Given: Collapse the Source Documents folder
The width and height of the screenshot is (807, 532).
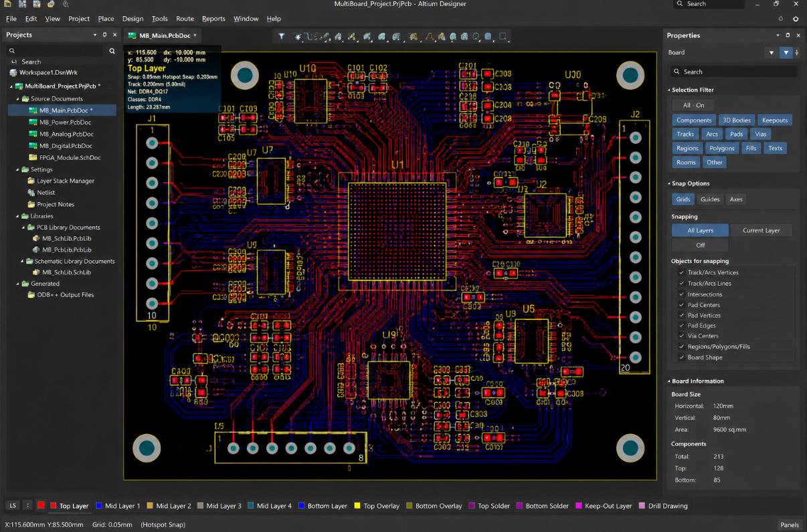Looking at the screenshot, I should (x=18, y=98).
